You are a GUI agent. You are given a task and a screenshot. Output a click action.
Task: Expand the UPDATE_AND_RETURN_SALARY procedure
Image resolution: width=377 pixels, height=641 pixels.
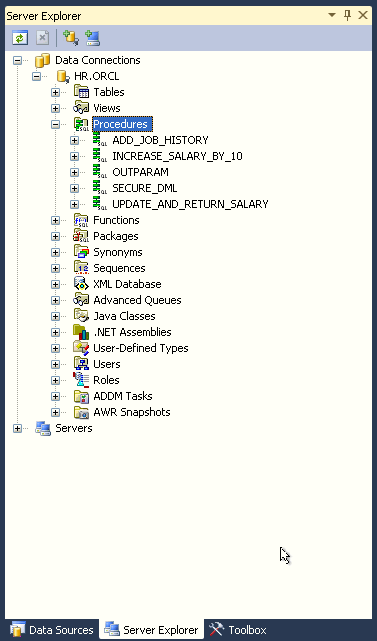click(x=74, y=204)
